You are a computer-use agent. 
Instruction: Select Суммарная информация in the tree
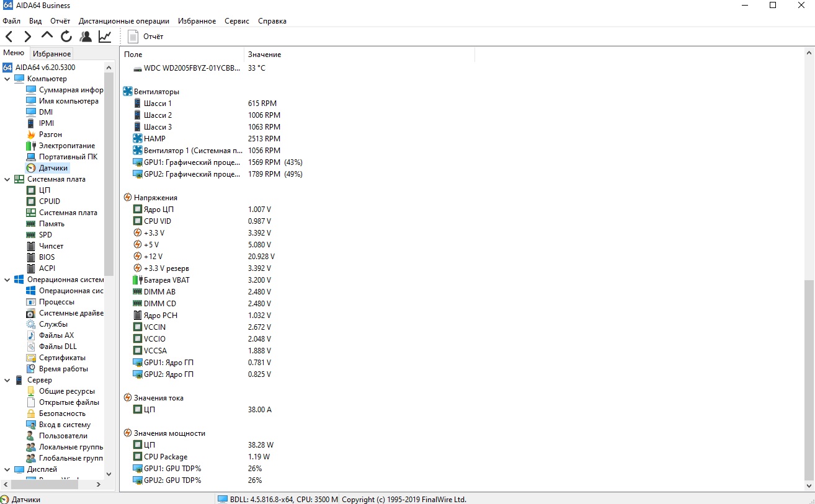(x=71, y=90)
